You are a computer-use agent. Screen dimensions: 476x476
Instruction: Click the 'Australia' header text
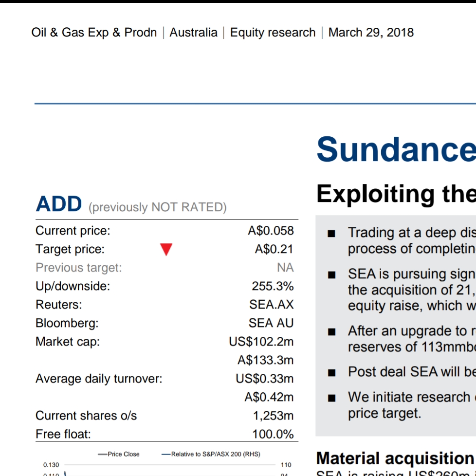pos(193,33)
